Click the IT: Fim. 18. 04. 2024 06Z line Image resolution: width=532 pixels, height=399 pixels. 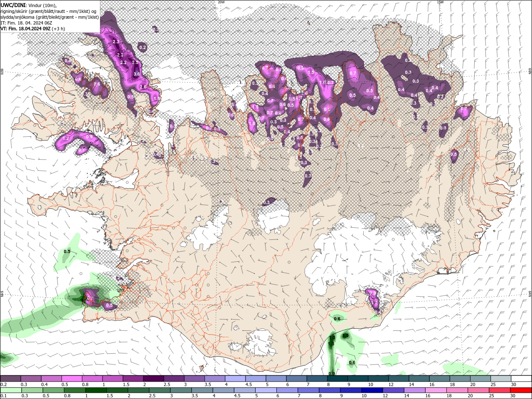25,23
